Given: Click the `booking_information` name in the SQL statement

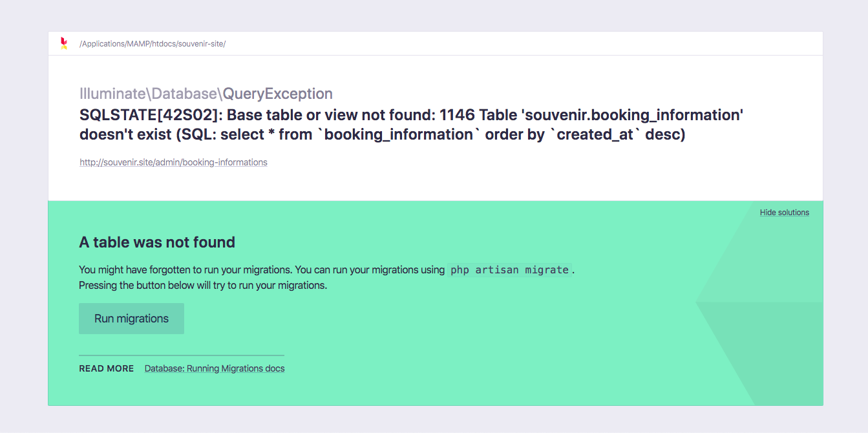Looking at the screenshot, I should [399, 134].
